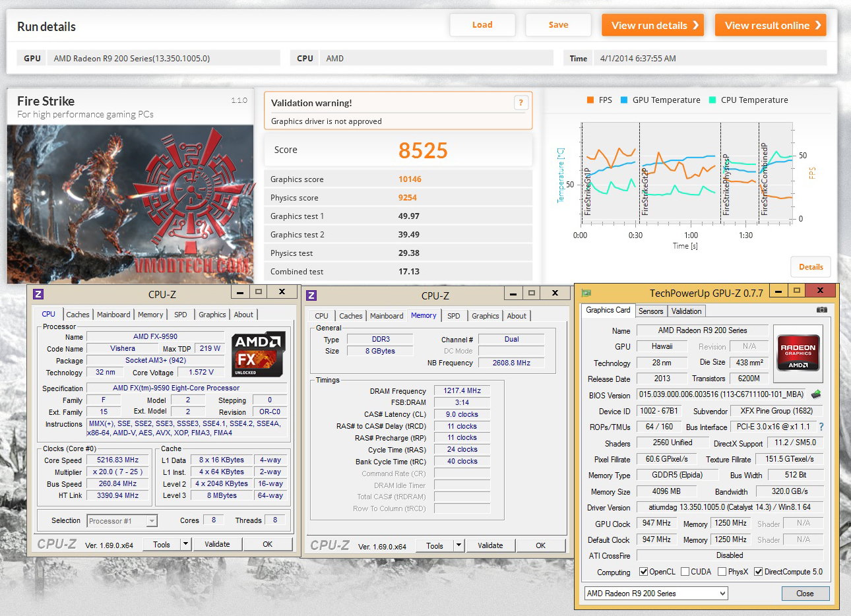Select Memory tab in first CPU-Z window
This screenshot has height=616, width=851.
pos(150,315)
